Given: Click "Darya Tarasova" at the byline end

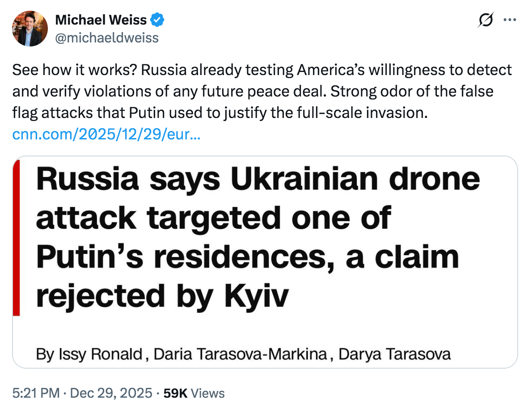Looking at the screenshot, I should [x=394, y=354].
